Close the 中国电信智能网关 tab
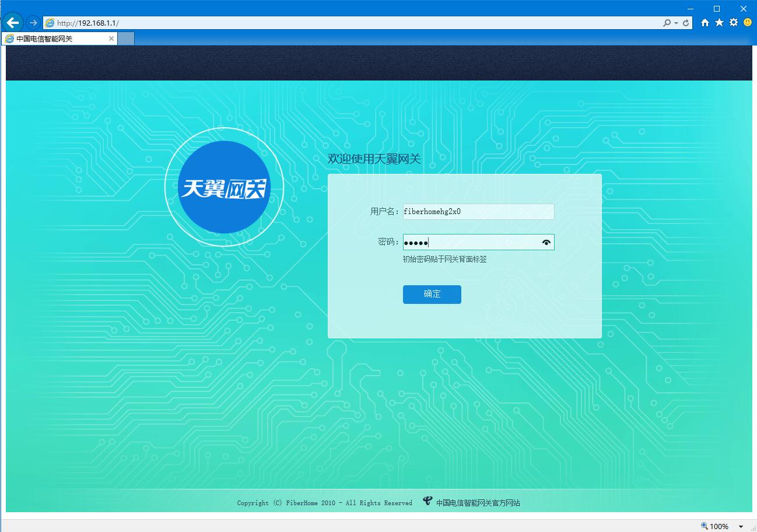Image resolution: width=757 pixels, height=532 pixels. (111, 38)
